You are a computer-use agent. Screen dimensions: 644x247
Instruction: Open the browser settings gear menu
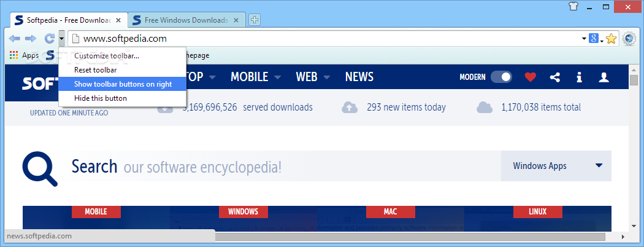629,39
